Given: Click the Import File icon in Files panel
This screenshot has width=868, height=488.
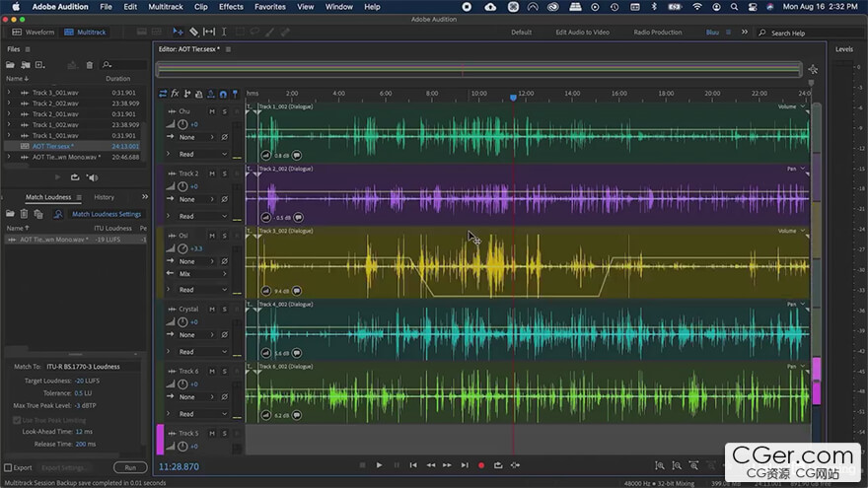Looking at the screenshot, I should coord(26,65).
